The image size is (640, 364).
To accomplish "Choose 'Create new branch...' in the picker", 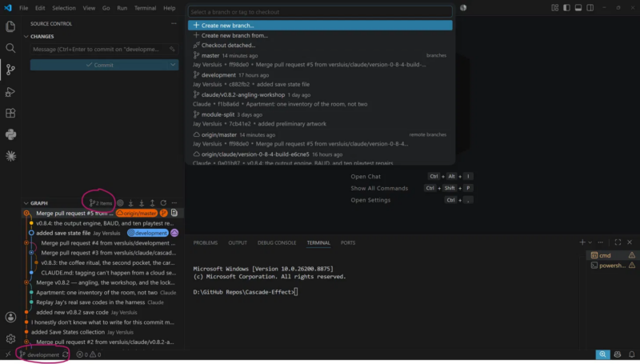I will click(x=320, y=26).
